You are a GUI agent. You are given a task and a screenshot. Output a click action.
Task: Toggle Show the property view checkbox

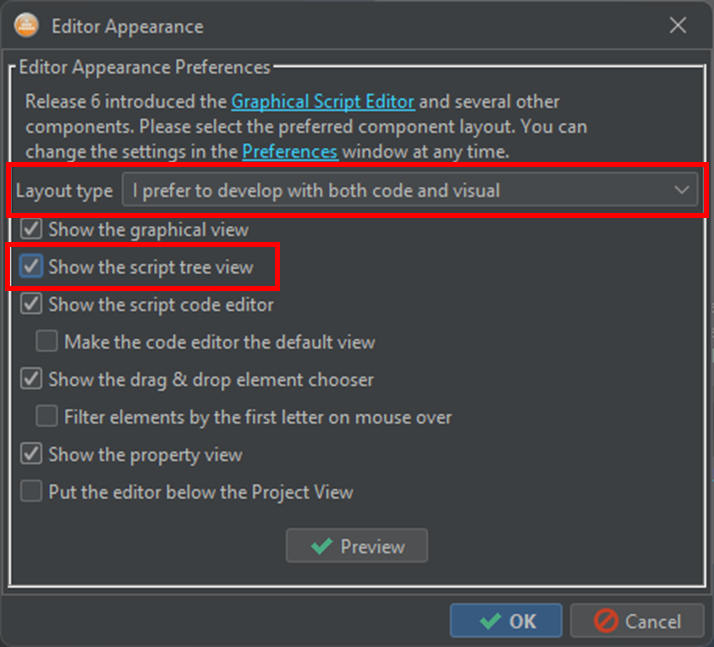32,455
